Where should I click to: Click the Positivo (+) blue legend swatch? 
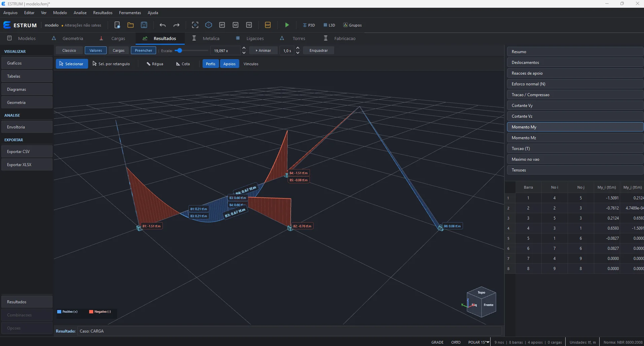(x=59, y=312)
